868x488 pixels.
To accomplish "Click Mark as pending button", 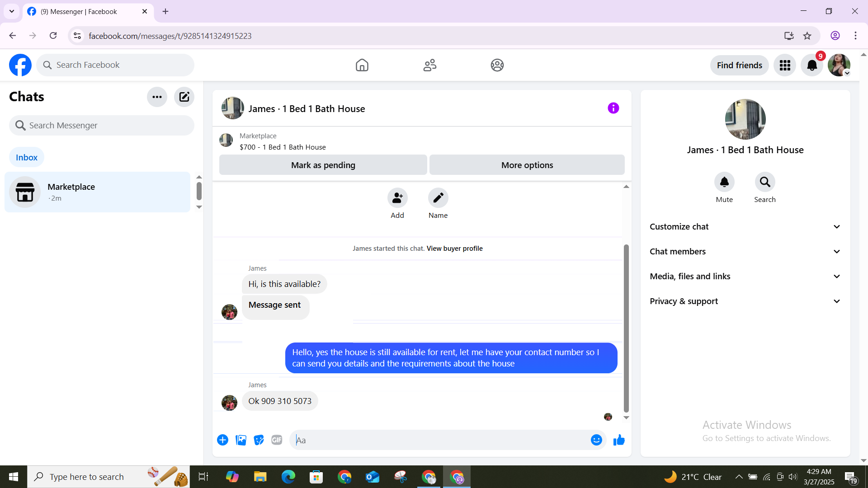I will pyautogui.click(x=323, y=165).
